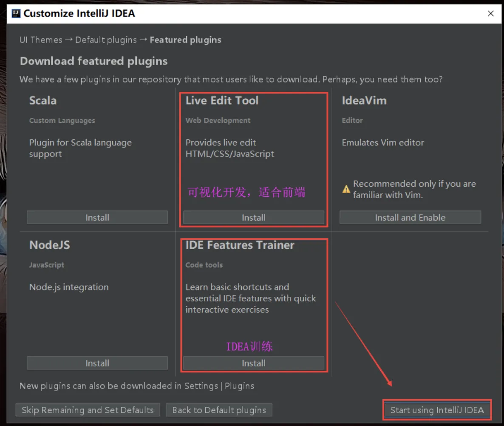Click the Download featured plugins heading
The image size is (504, 426).
94,61
